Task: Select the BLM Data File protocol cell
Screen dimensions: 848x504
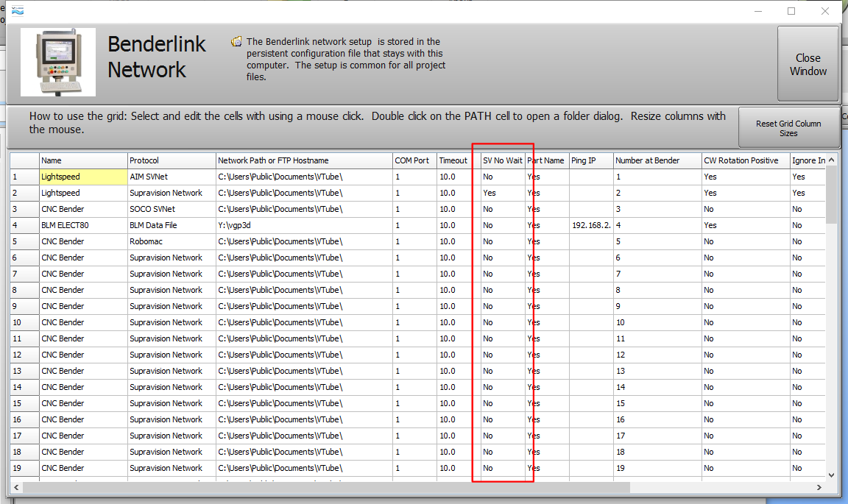Action: 172,225
